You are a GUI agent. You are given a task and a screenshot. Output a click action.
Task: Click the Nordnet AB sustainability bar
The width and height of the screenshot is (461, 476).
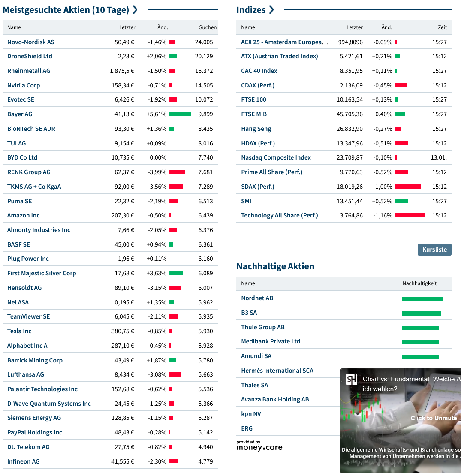pos(422,299)
